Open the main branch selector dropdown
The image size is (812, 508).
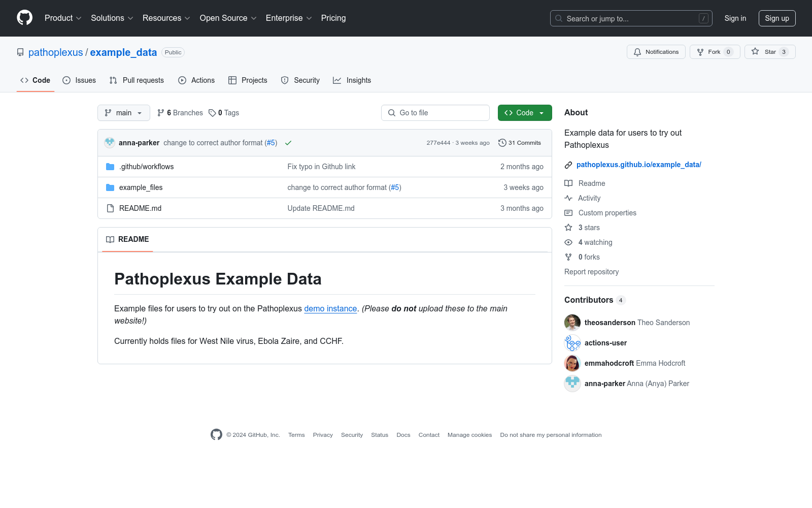pos(124,113)
